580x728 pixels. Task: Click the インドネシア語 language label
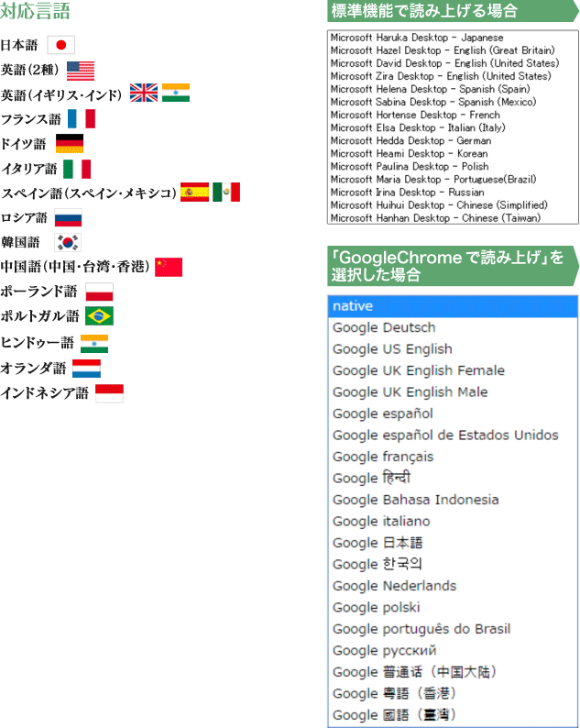(44, 393)
